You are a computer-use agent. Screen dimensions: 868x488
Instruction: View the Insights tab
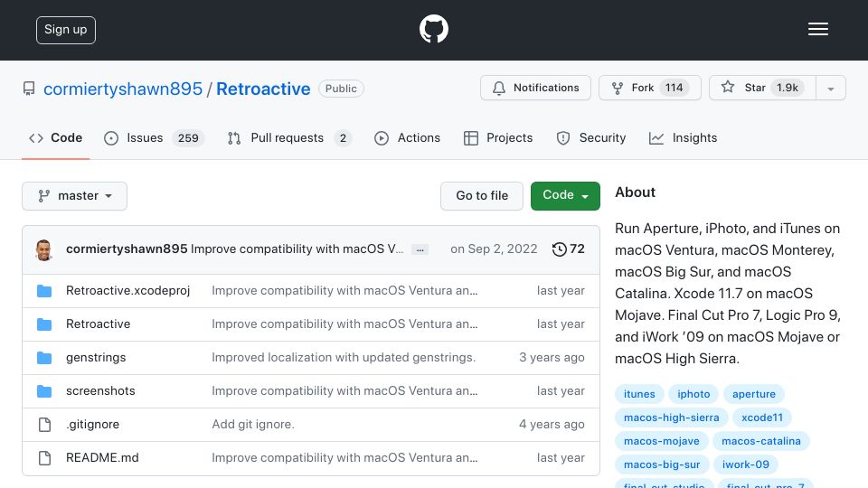[683, 137]
